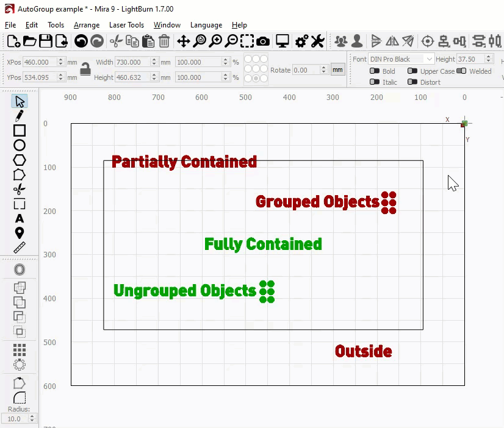The width and height of the screenshot is (504, 428).
Task: Click the camera capture icon
Action: pyautogui.click(x=263, y=41)
